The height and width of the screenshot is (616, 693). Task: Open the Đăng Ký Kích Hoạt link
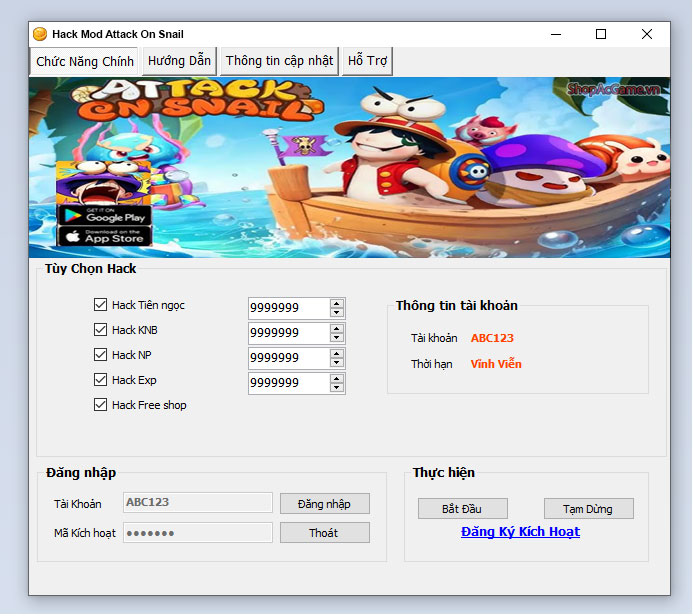pyautogui.click(x=520, y=532)
